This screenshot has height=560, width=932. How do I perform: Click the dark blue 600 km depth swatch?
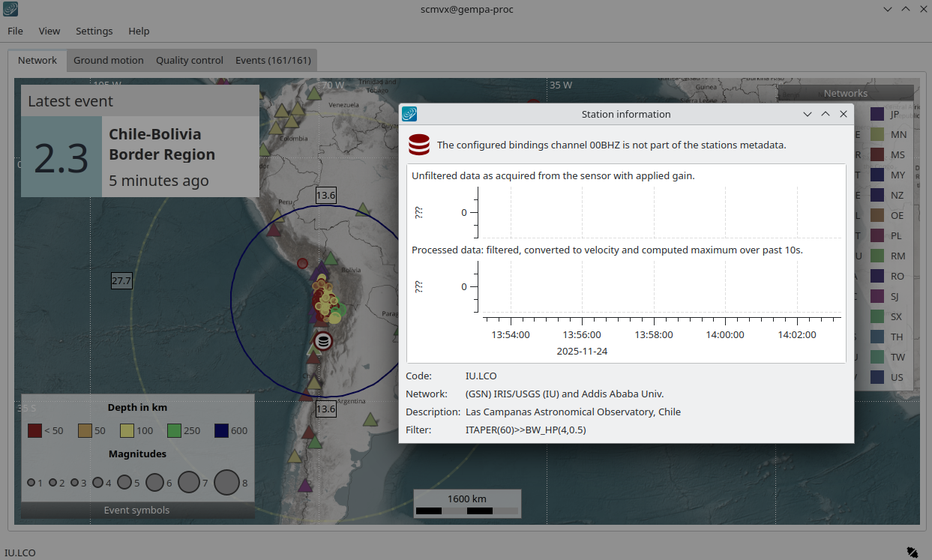tap(221, 430)
